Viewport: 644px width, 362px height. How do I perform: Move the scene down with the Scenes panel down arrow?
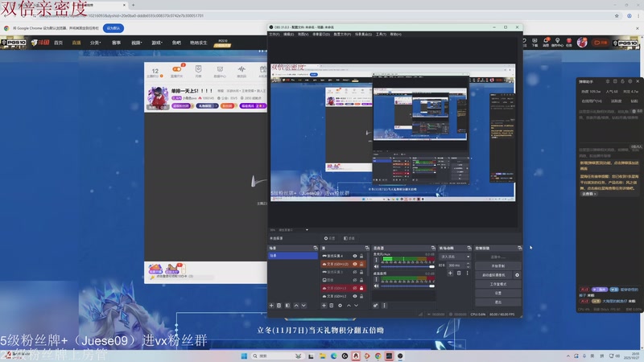tap(303, 306)
